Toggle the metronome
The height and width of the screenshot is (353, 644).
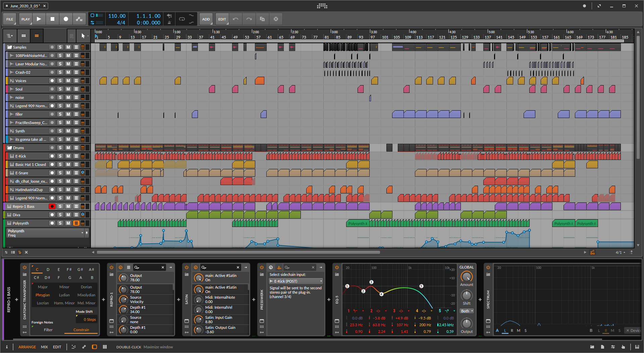tap(169, 22)
